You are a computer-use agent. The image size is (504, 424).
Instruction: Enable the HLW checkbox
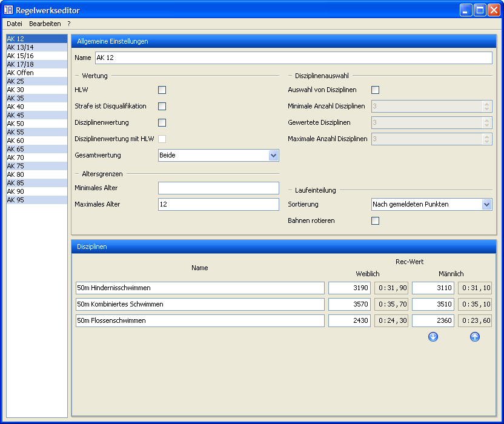(162, 90)
